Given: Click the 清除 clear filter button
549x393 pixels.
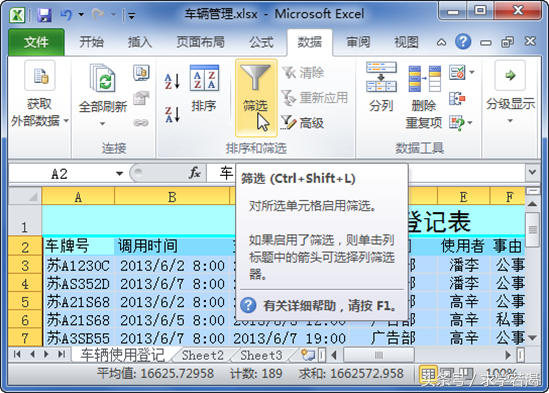Looking at the screenshot, I should pos(303,73).
